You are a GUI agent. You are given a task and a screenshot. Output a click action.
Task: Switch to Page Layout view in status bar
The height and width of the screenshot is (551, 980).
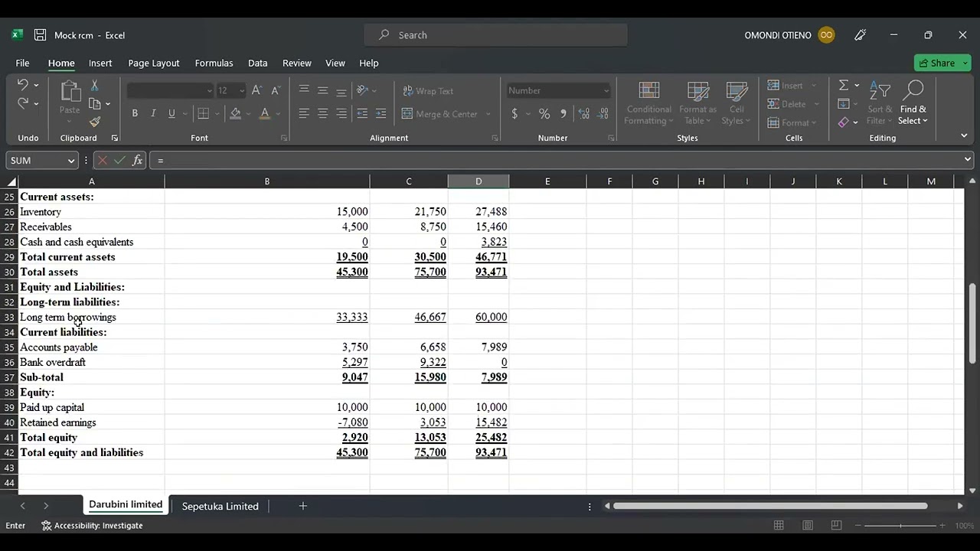tap(808, 525)
